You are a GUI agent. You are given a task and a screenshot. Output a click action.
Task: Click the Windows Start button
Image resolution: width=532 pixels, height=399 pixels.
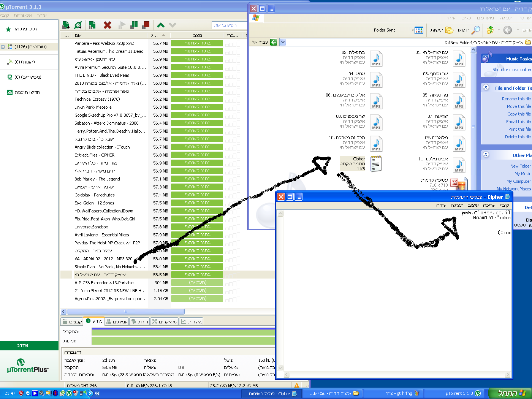tap(510, 393)
